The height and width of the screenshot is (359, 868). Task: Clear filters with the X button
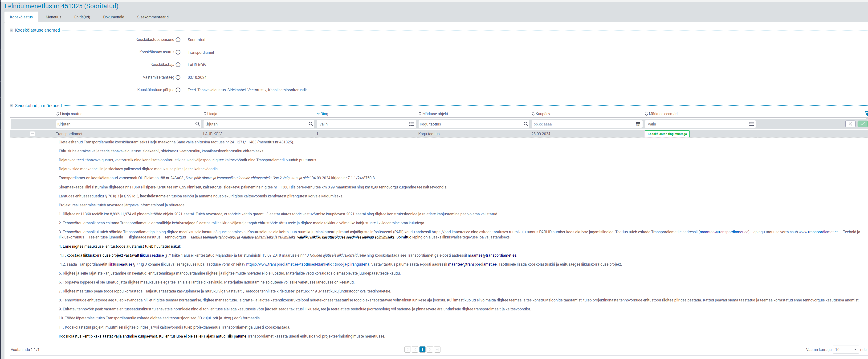851,124
